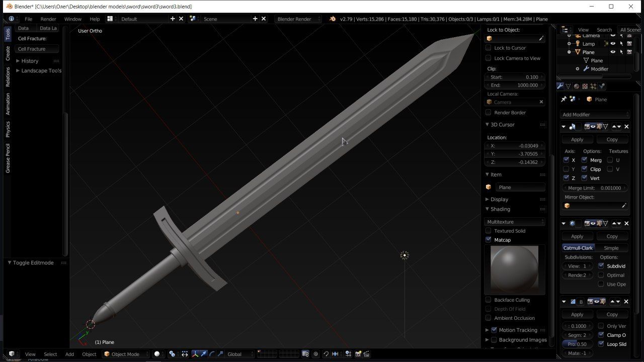The width and height of the screenshot is (644, 362).
Task: Enable the Mirror Y axis checkbox
Action: pos(567,169)
